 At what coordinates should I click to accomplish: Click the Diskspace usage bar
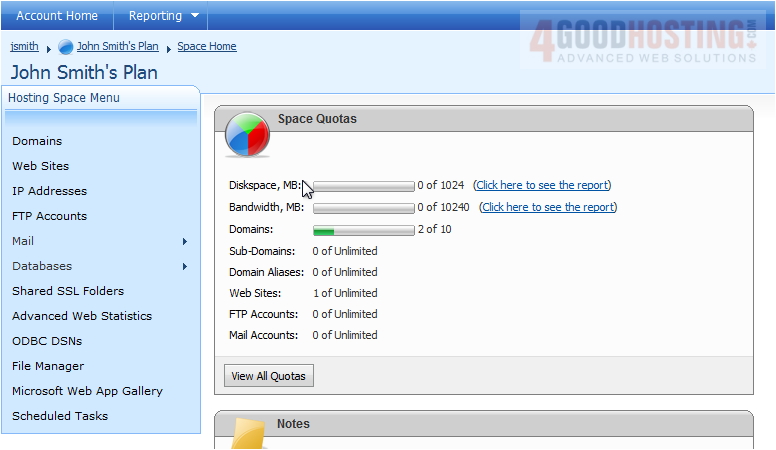click(x=364, y=186)
